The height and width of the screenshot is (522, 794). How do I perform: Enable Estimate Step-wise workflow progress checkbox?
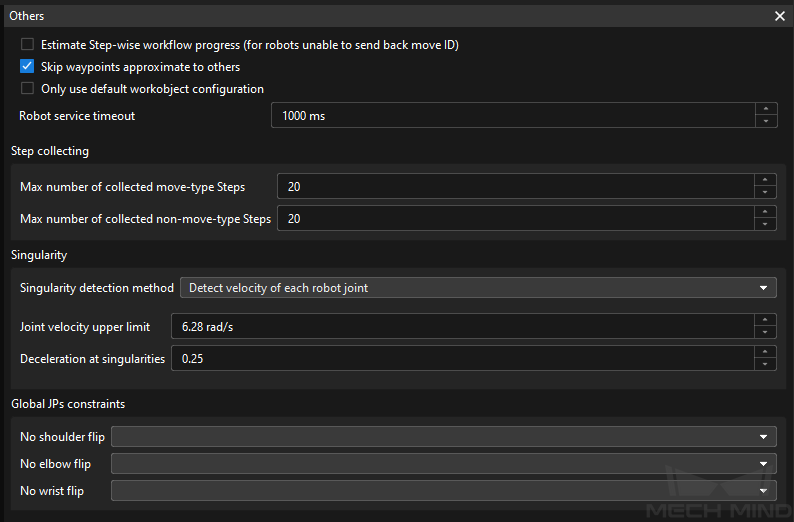pos(27,45)
